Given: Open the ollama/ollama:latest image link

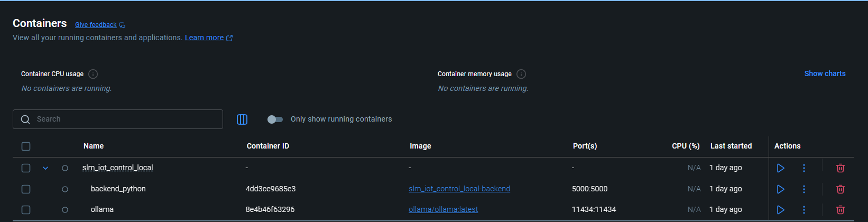Looking at the screenshot, I should coord(443,210).
